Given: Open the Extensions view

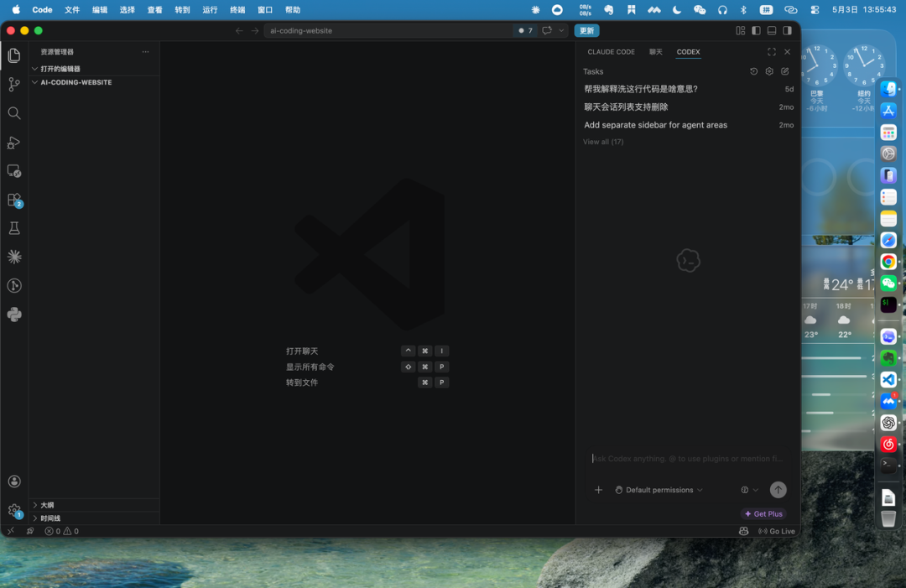Looking at the screenshot, I should [x=14, y=200].
